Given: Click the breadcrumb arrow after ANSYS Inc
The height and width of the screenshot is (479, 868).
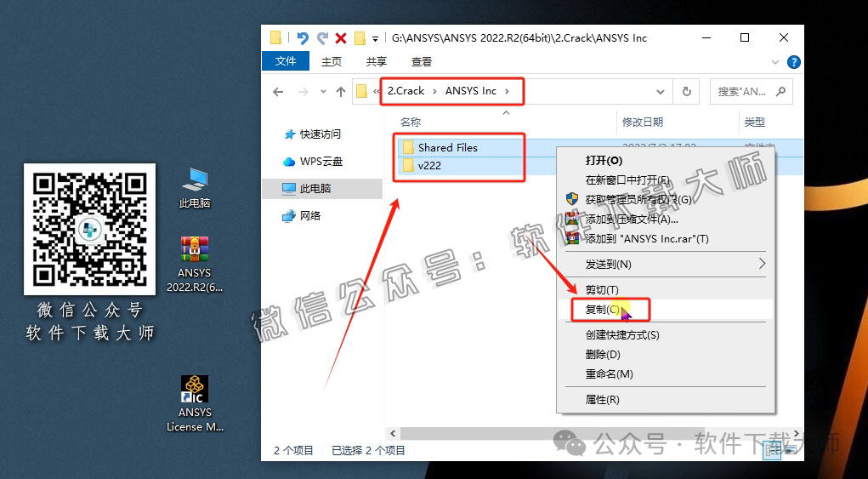Looking at the screenshot, I should pyautogui.click(x=507, y=91).
